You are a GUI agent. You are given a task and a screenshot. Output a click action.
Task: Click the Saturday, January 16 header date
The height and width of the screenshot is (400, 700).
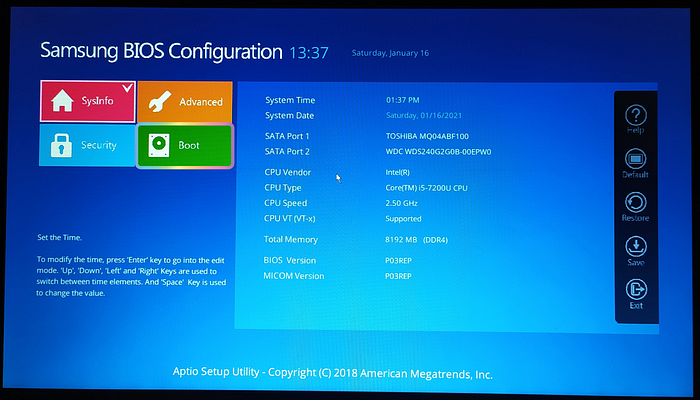point(390,53)
